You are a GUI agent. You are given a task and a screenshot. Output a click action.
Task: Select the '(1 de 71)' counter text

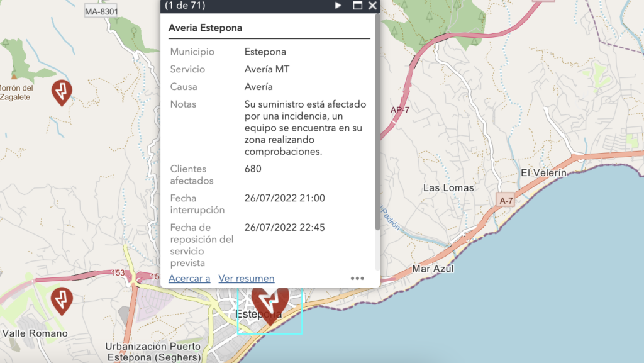click(185, 5)
